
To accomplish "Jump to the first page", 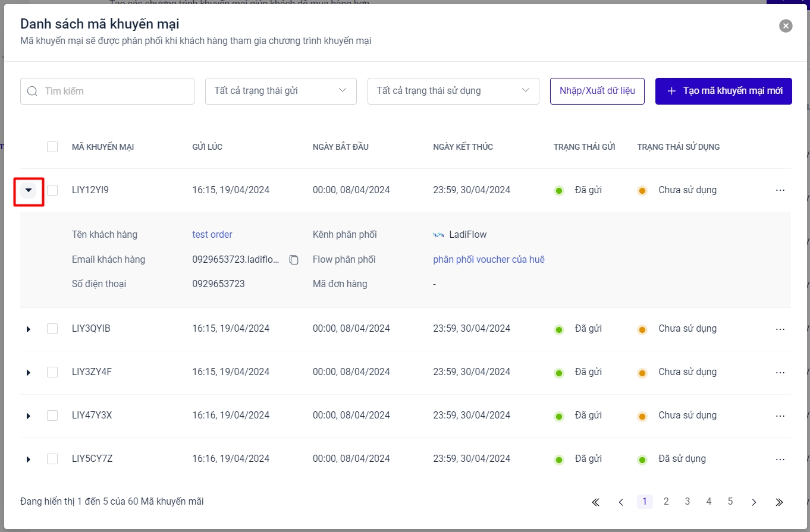I will (x=595, y=502).
